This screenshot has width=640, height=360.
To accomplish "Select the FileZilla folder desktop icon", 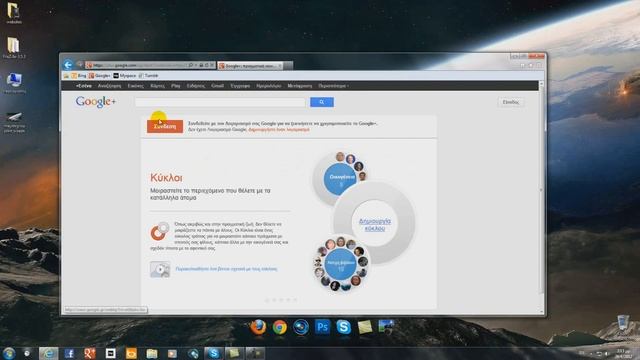I will [x=14, y=48].
